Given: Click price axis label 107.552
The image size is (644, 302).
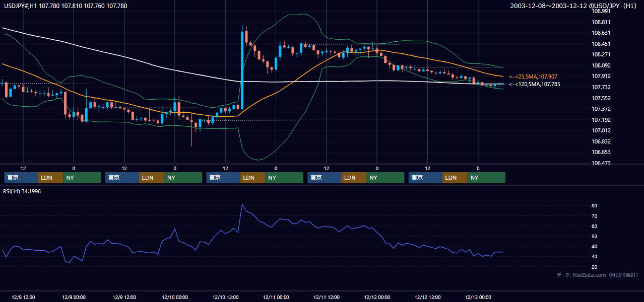Looking at the screenshot, I should (601, 98).
